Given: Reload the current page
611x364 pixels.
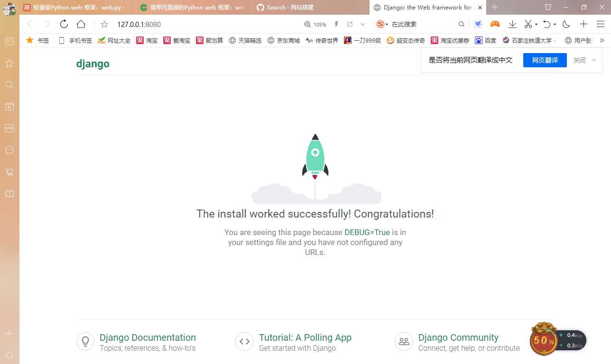Looking at the screenshot, I should pos(64,24).
